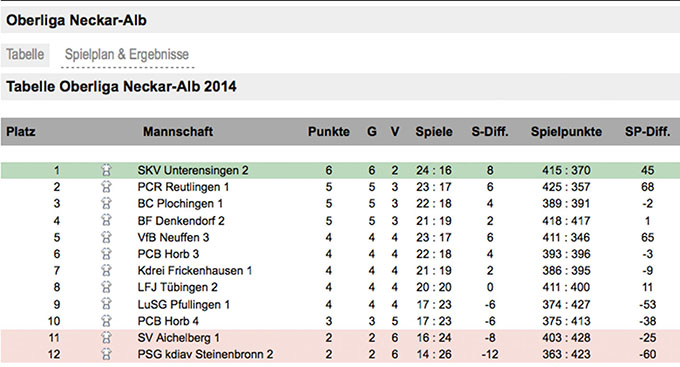This screenshot has width=680, height=367.
Task: Switch to the Tabelle tab
Action: pos(25,55)
